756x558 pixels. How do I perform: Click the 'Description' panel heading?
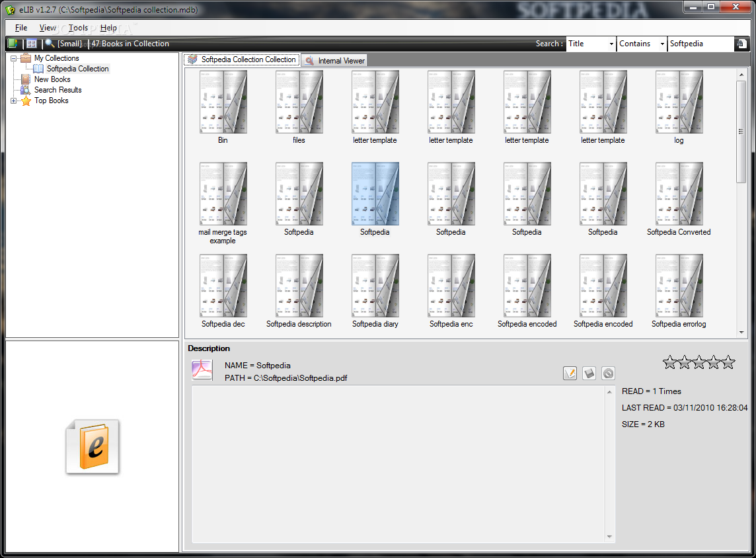209,348
